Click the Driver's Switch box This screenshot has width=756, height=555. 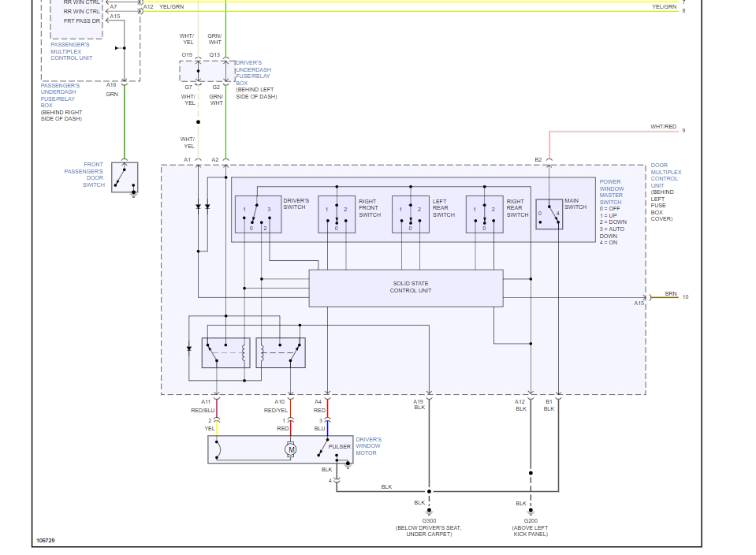coord(258,214)
